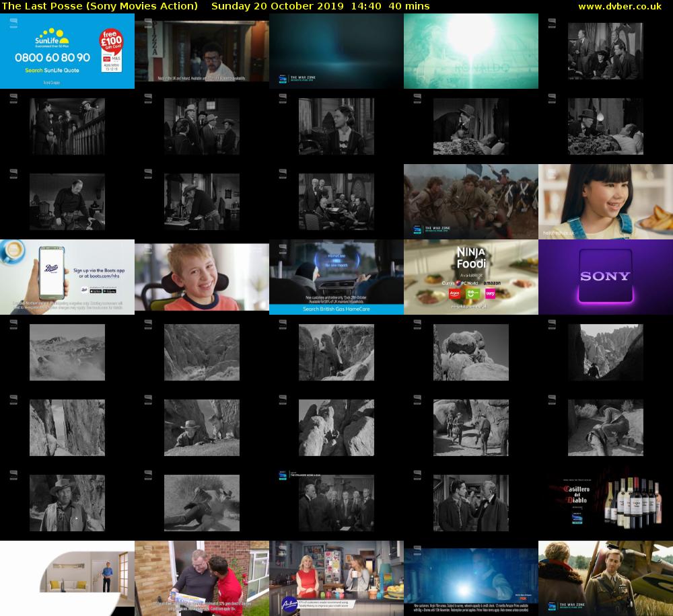
Task: Open the purple Sony logo thumbnail
Action: pyautogui.click(x=606, y=277)
